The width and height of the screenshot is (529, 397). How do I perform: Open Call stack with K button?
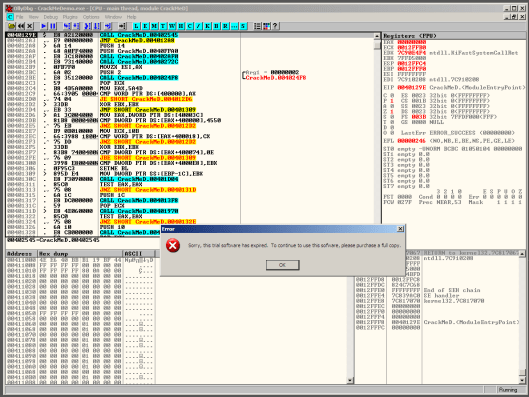coord(207,26)
